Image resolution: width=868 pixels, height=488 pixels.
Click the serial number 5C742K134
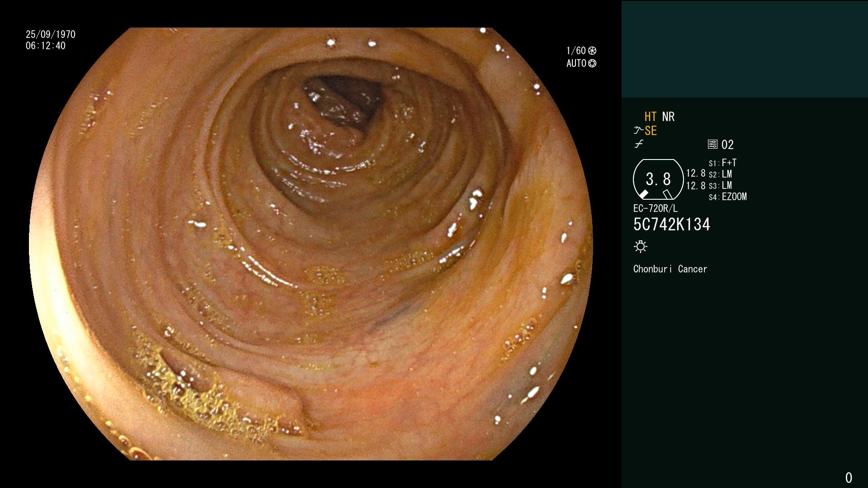coord(672,225)
